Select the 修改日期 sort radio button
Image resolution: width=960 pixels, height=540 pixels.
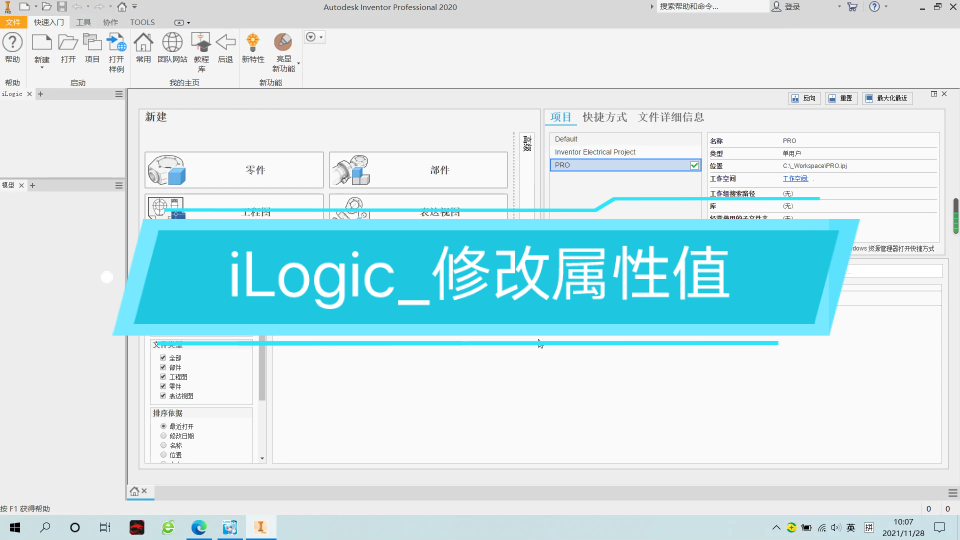[163, 436]
